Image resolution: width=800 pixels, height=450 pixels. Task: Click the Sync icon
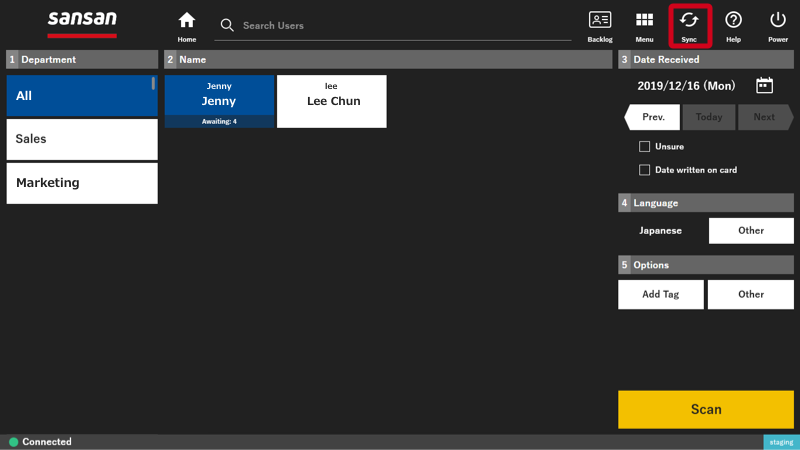[689, 20]
